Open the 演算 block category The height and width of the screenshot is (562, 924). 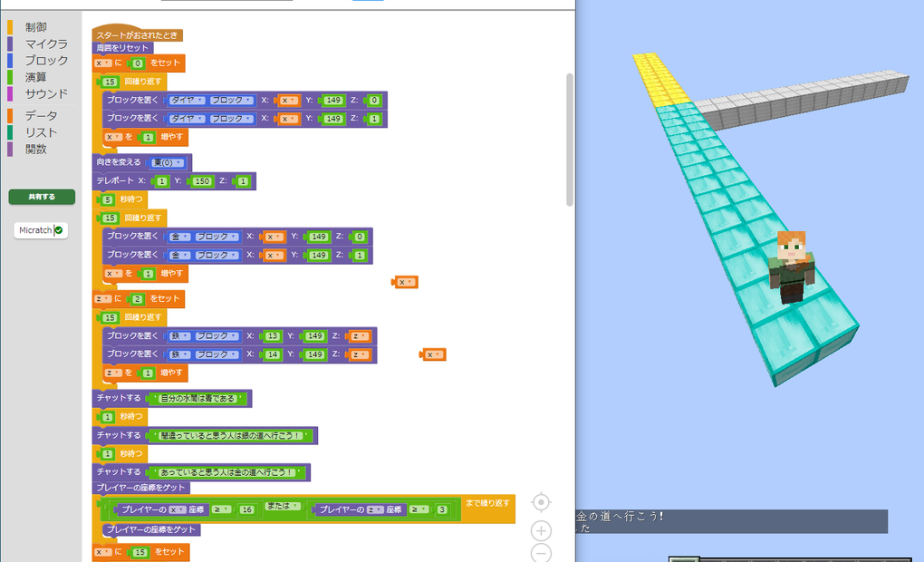pyautogui.click(x=36, y=77)
